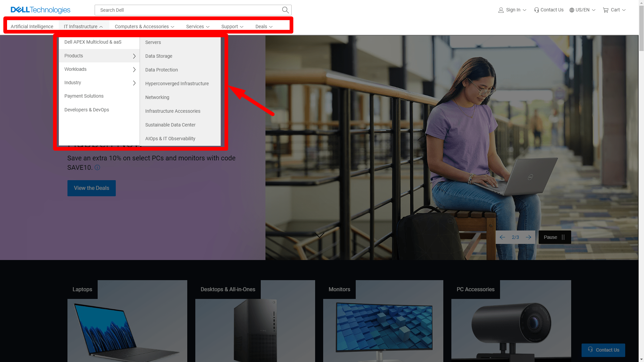Click the headset icon in floating Contact Us
Screen dimensions: 644x362
click(x=590, y=350)
